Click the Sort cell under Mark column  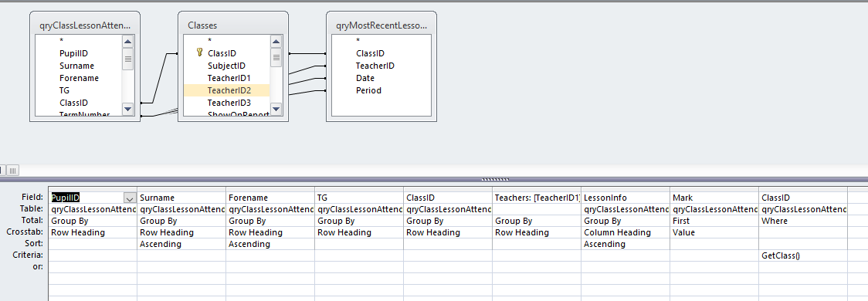point(714,244)
